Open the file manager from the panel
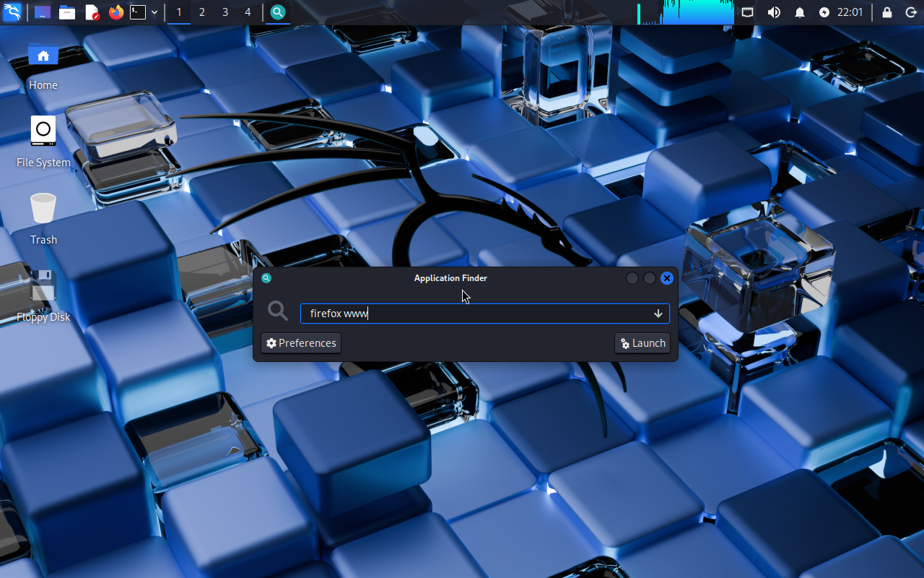 67,12
